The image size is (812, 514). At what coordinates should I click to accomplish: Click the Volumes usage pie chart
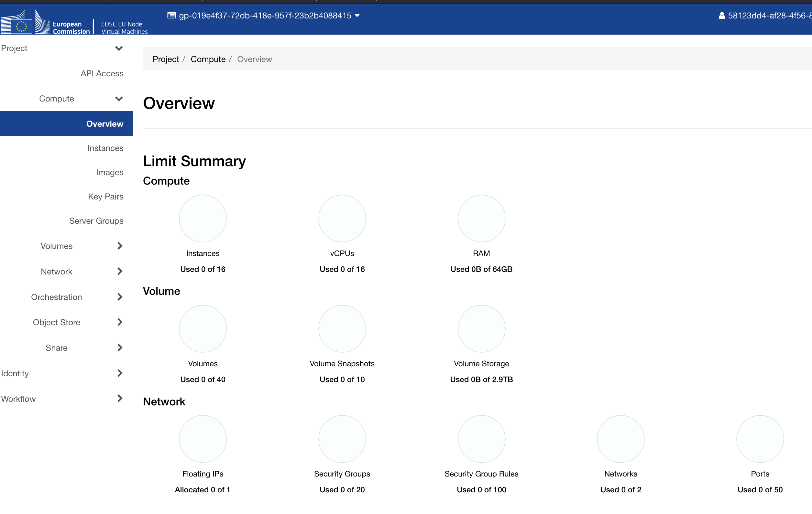coord(203,329)
